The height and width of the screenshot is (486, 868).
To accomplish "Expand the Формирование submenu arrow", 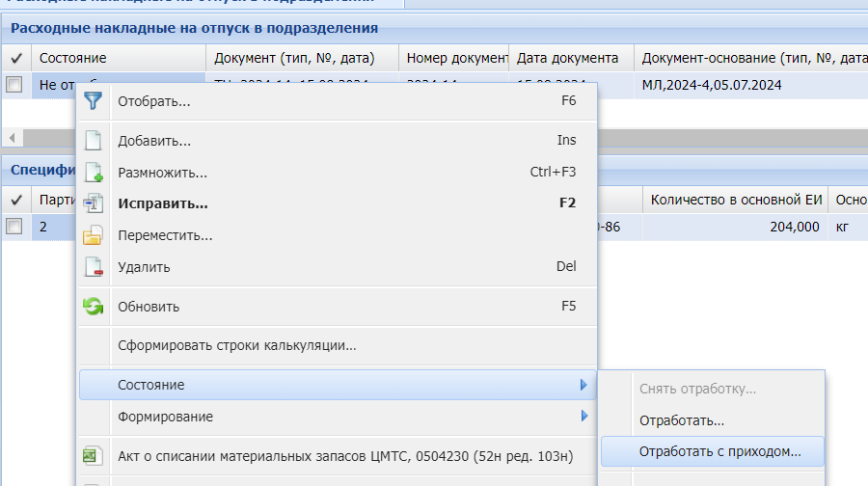I will click(583, 417).
